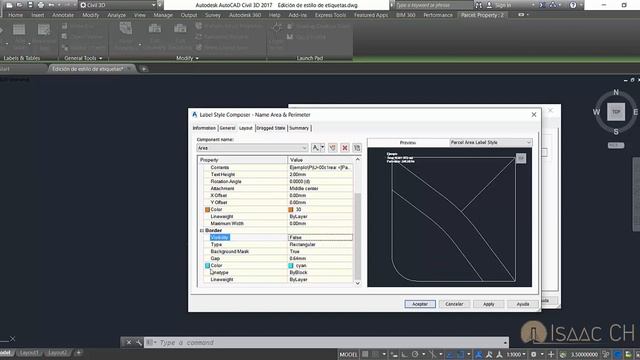Click the Save icon in quick access toolbar
The width and height of the screenshot is (640, 360).
[30, 5]
